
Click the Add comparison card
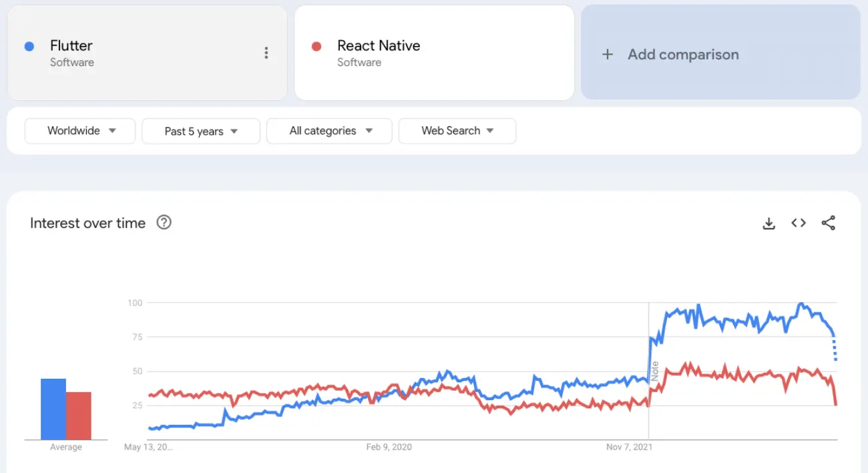[x=720, y=53]
